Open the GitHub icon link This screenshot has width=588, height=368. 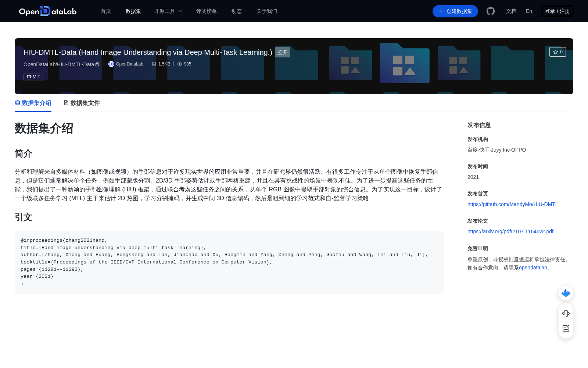point(491,11)
